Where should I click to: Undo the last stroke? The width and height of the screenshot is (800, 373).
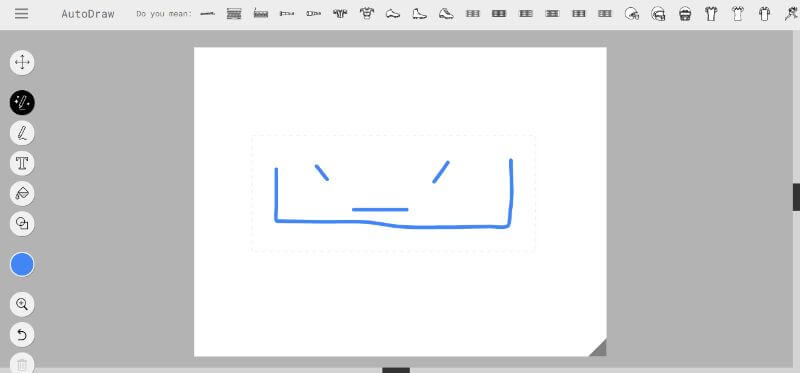[x=22, y=335]
